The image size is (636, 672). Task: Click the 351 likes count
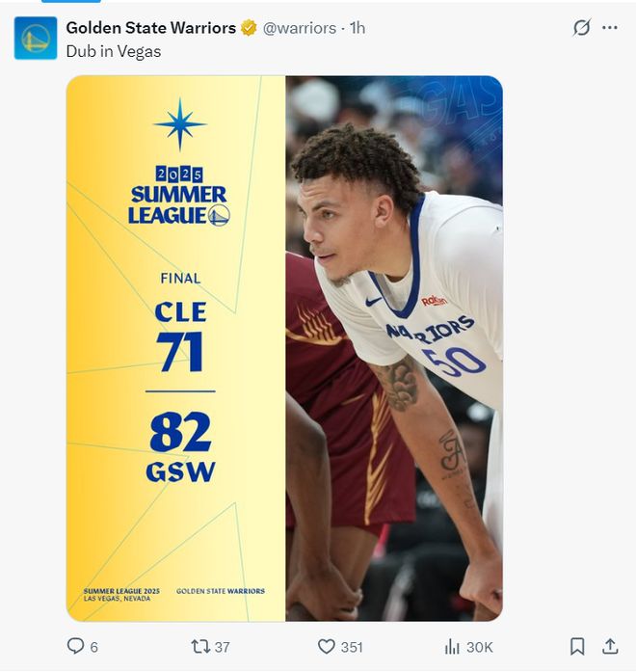(352, 647)
